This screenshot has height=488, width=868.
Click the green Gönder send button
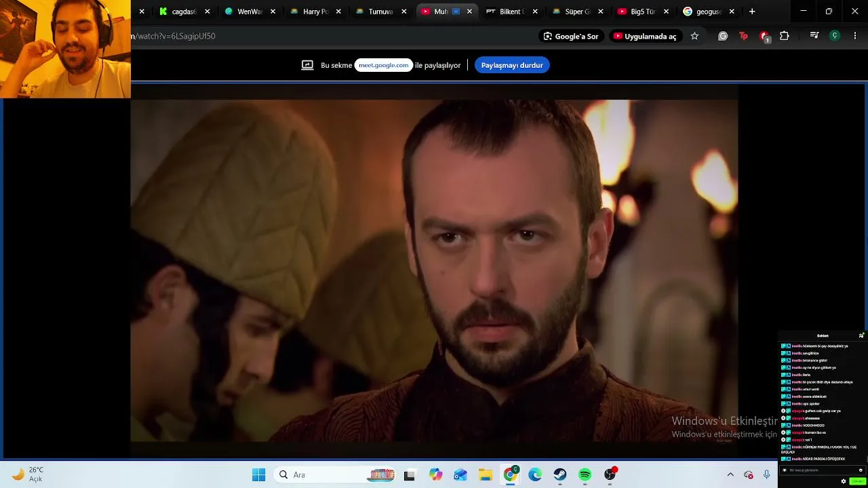[857, 481]
